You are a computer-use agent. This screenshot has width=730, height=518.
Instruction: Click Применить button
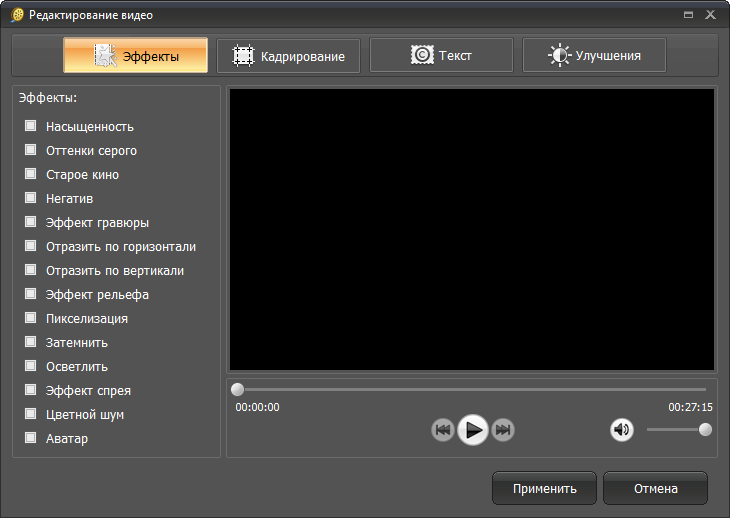coord(544,488)
